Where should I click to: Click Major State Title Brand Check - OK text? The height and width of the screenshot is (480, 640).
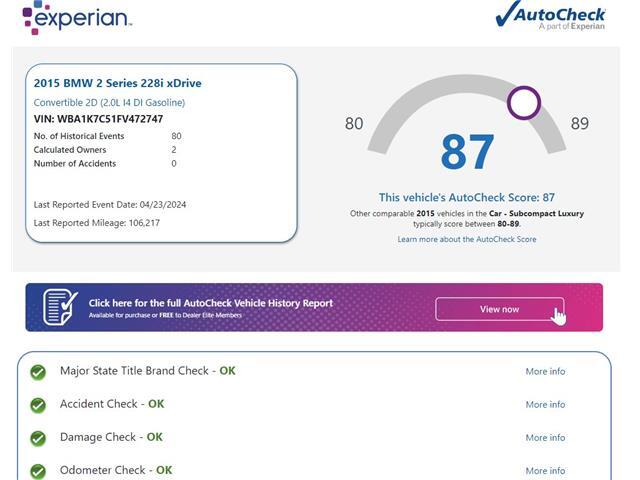click(148, 371)
